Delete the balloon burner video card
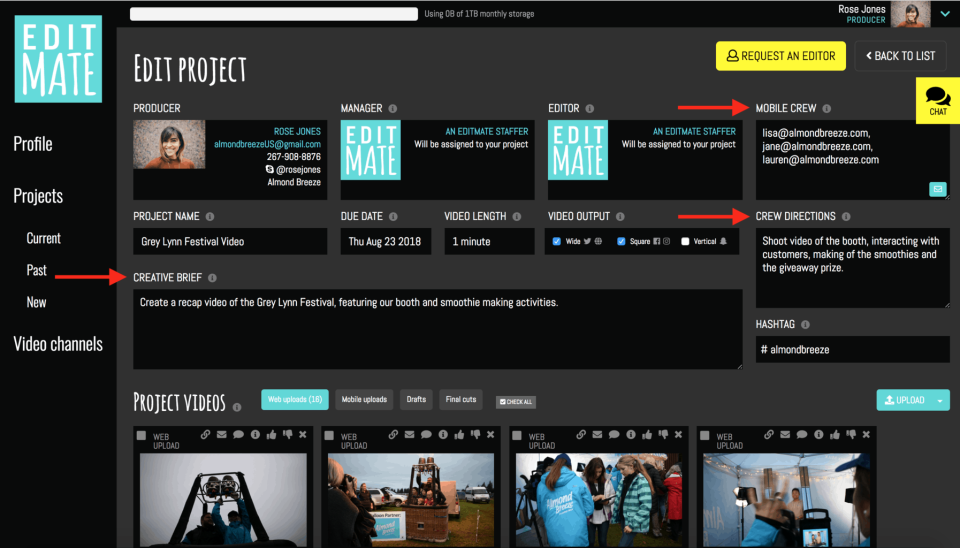The width and height of the screenshot is (960, 548). tap(302, 435)
